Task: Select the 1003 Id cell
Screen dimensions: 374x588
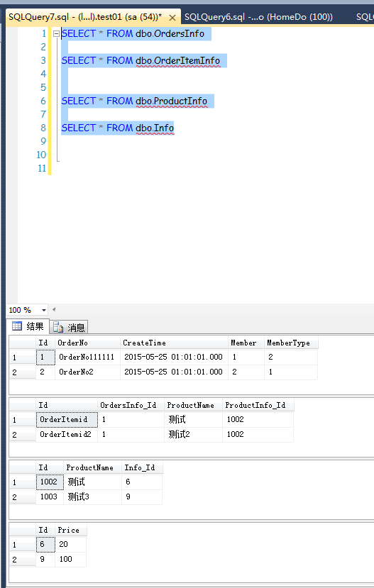Action: pos(50,497)
